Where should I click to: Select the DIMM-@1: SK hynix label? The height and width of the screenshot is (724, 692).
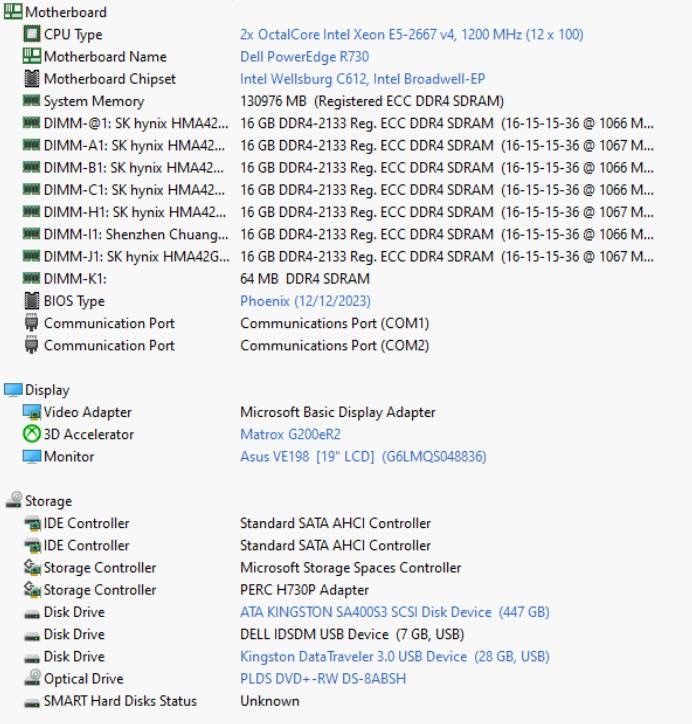[136, 123]
